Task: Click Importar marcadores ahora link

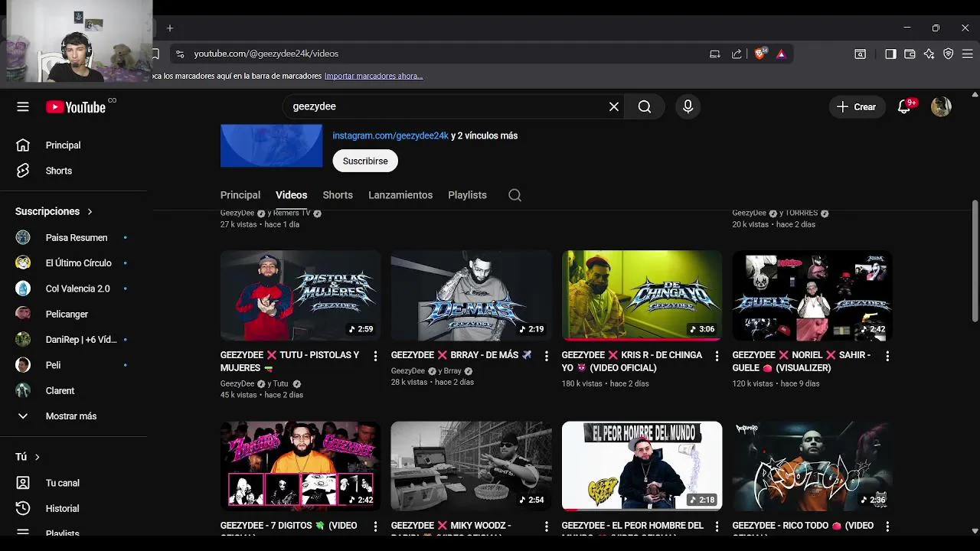Action: (x=374, y=77)
